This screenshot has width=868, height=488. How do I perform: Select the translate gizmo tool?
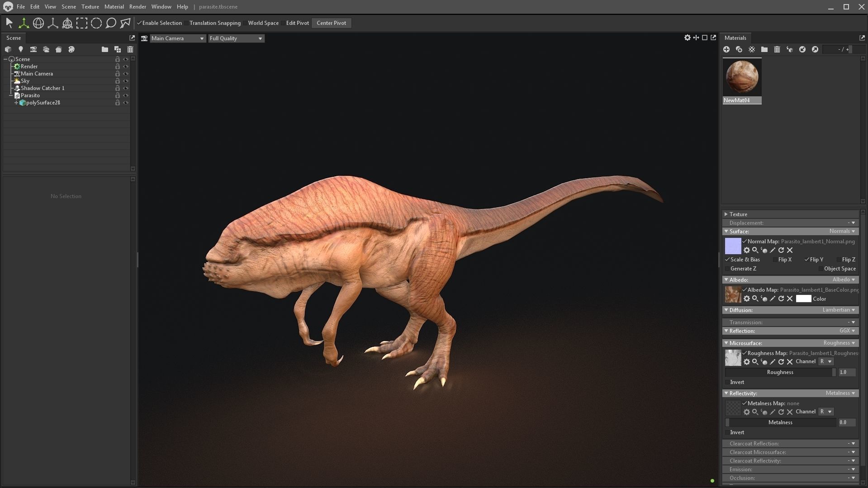(x=24, y=23)
